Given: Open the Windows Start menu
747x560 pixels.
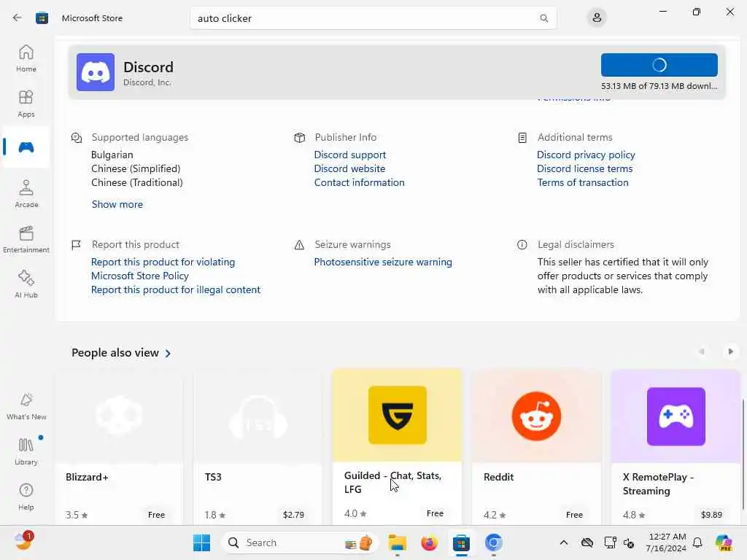Looking at the screenshot, I should 201,542.
